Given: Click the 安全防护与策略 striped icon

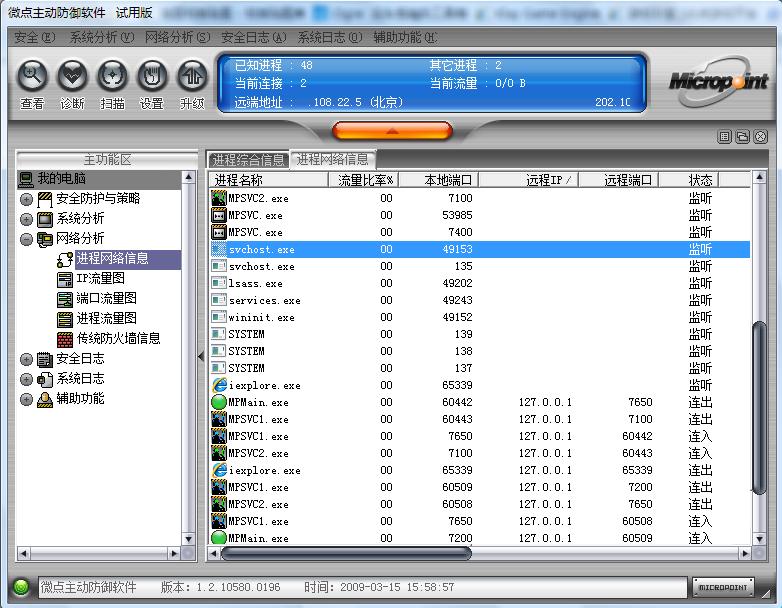Looking at the screenshot, I should coord(45,200).
